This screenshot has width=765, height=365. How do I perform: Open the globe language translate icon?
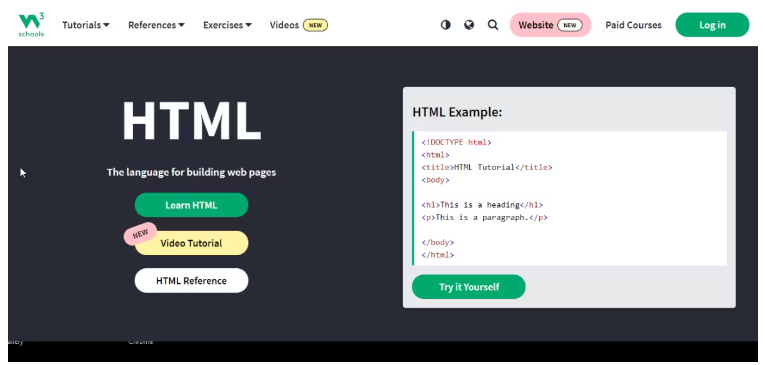pyautogui.click(x=469, y=25)
